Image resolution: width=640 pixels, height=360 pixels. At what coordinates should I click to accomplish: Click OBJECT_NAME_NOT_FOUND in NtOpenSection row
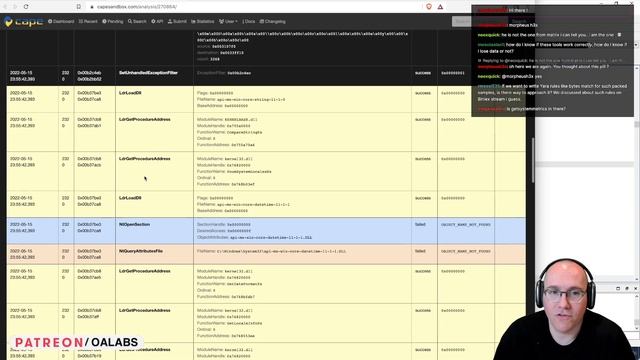pyautogui.click(x=466, y=225)
